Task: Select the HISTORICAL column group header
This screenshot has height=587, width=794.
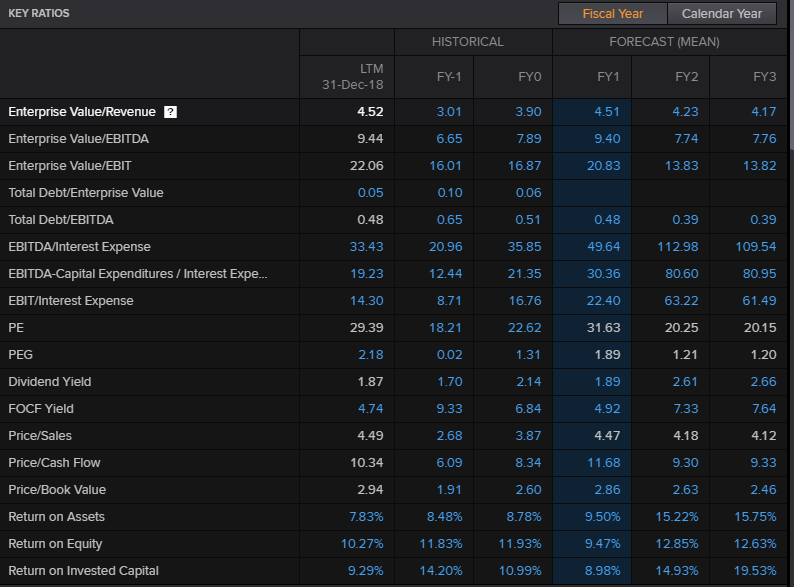Action: 467,42
